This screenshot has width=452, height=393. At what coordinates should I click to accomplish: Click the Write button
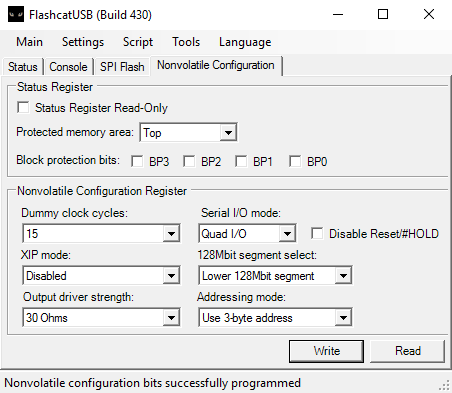[326, 351]
